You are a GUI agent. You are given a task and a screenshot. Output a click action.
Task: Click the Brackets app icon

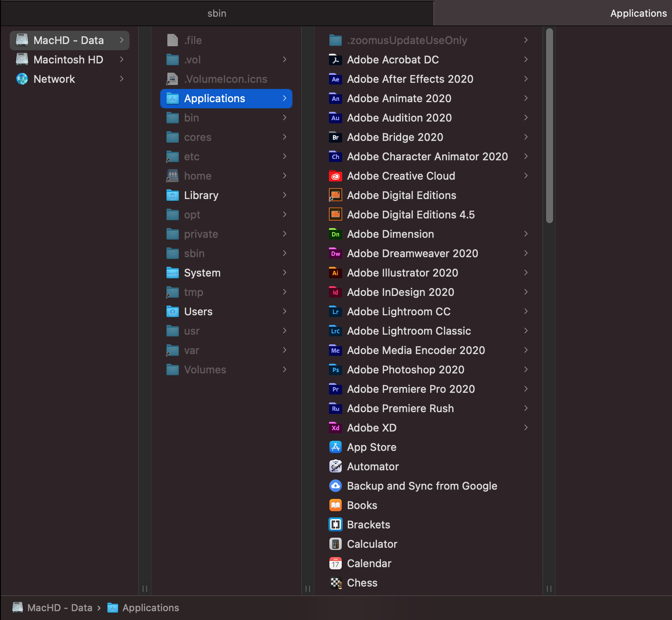point(336,524)
